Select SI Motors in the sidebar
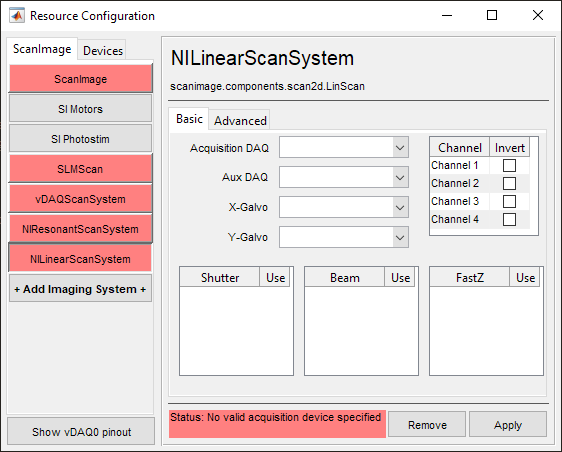The width and height of the screenshot is (562, 452). point(80,109)
